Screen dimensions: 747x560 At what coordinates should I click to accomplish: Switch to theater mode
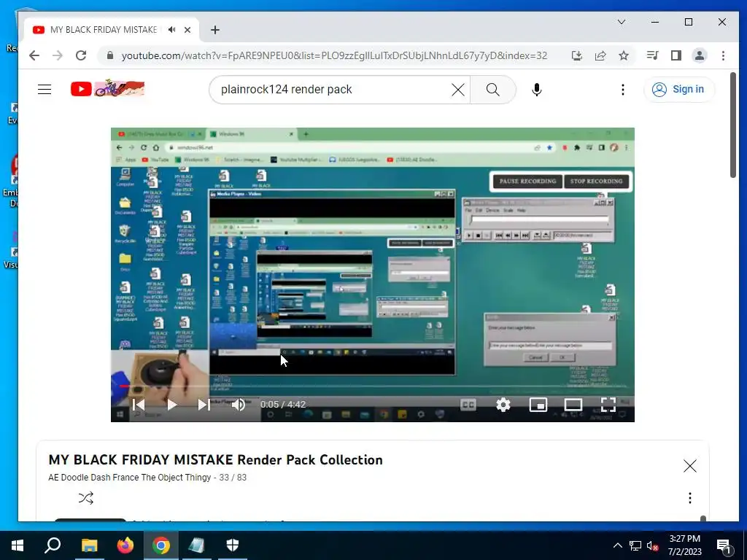[x=573, y=405]
